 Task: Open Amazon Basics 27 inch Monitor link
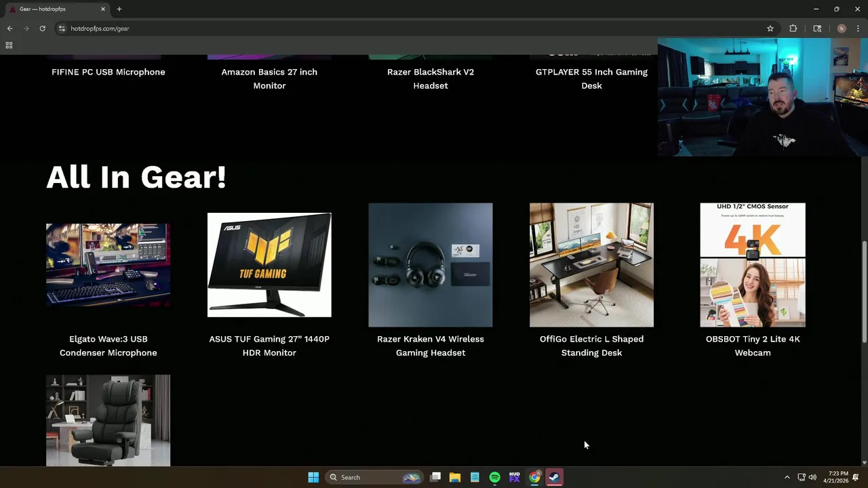coord(269,79)
